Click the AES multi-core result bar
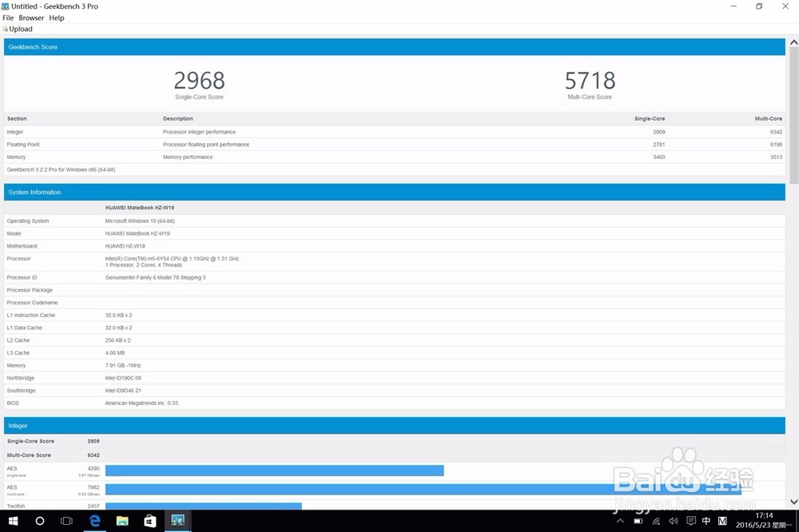The image size is (799, 532). point(423,489)
